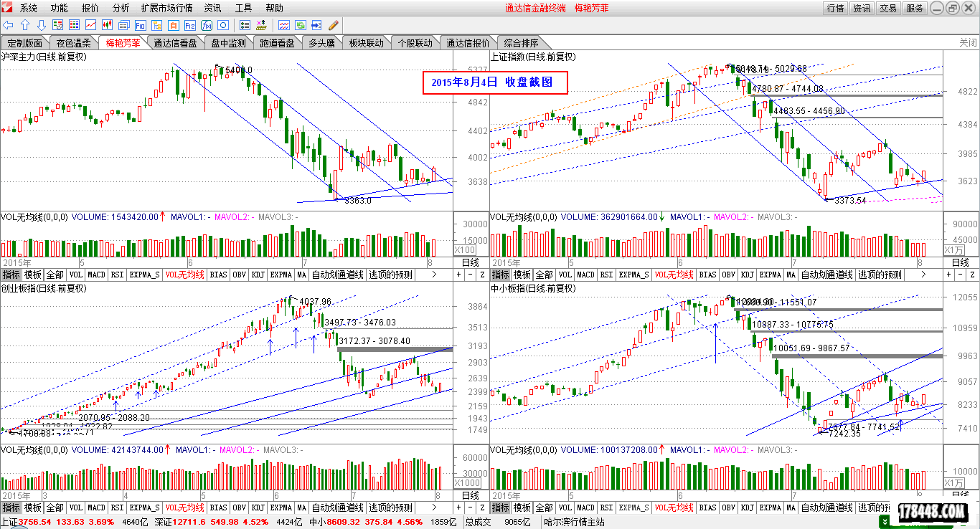Click the down arrow toolbar icon
The width and height of the screenshot is (980, 529).
coord(42,25)
